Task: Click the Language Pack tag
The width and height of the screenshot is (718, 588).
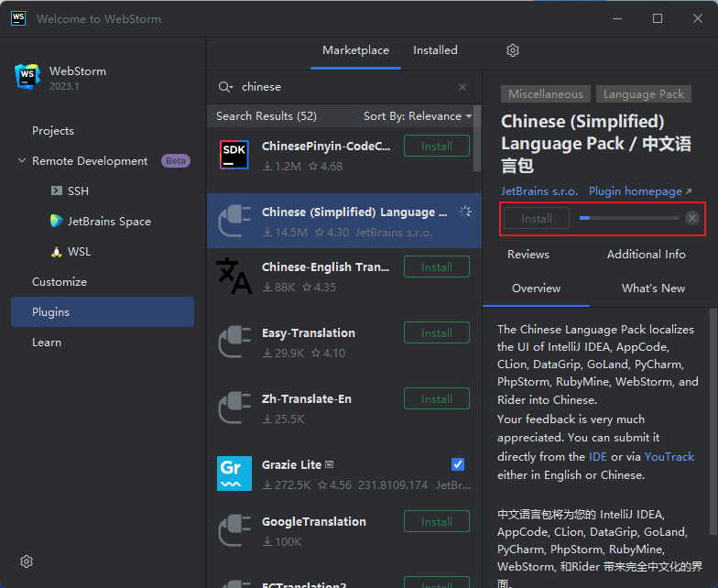Action: tap(643, 93)
